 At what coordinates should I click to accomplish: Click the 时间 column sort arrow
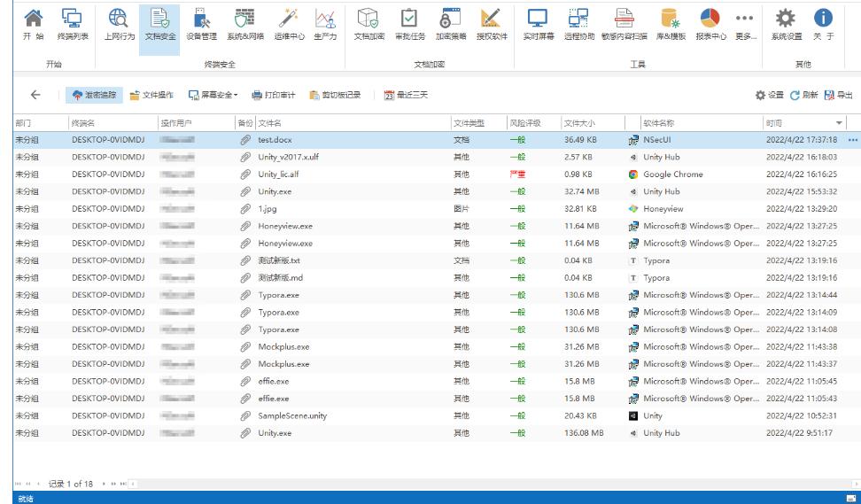(840, 122)
